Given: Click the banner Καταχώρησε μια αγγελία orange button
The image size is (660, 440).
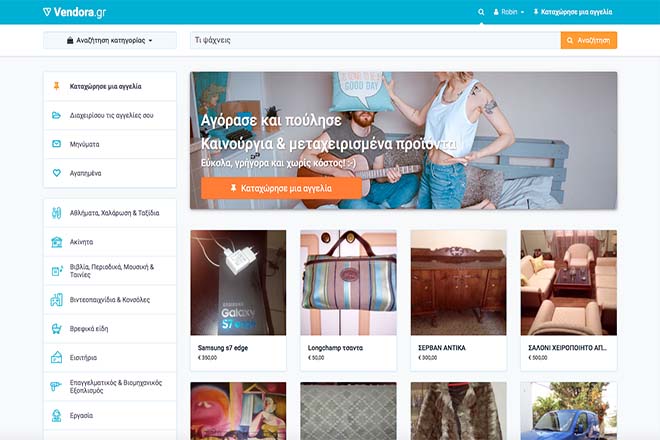Looking at the screenshot, I should tap(281, 188).
